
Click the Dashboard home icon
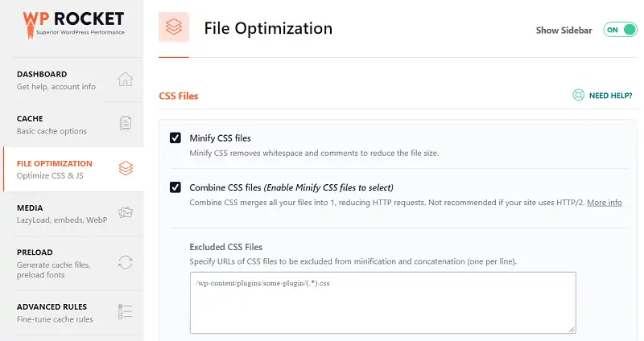(125, 80)
